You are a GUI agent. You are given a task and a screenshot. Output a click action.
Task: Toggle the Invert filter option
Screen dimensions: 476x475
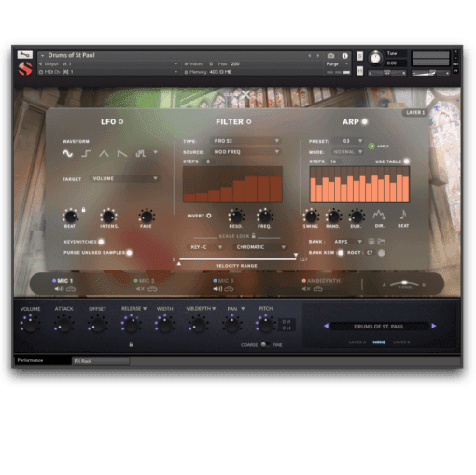(x=209, y=216)
